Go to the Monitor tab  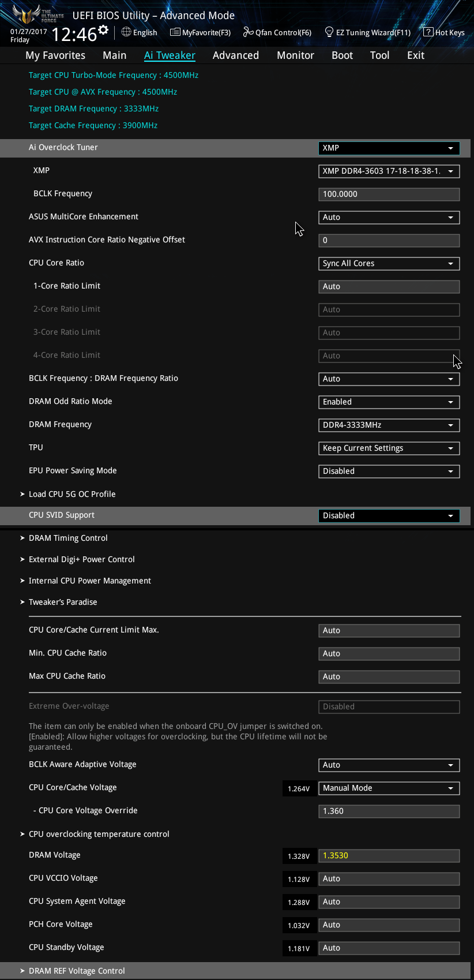(295, 55)
